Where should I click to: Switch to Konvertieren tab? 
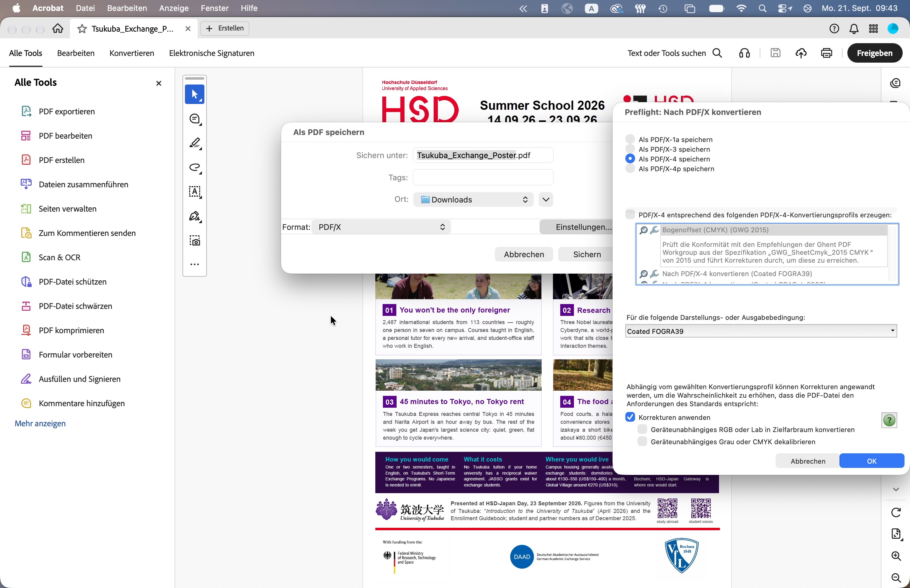coord(132,53)
